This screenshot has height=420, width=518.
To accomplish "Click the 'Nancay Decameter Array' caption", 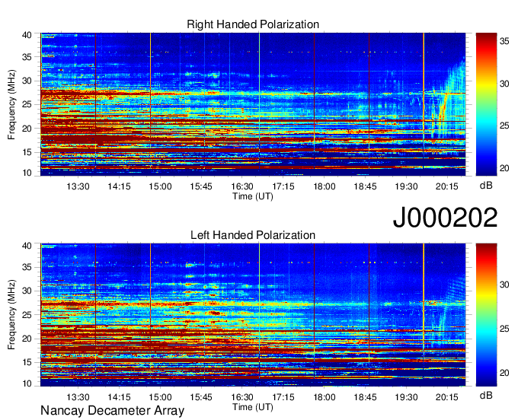I will click(112, 410).
